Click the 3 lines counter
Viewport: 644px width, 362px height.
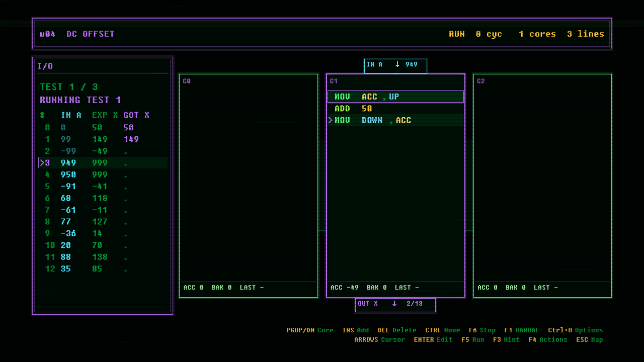(586, 34)
